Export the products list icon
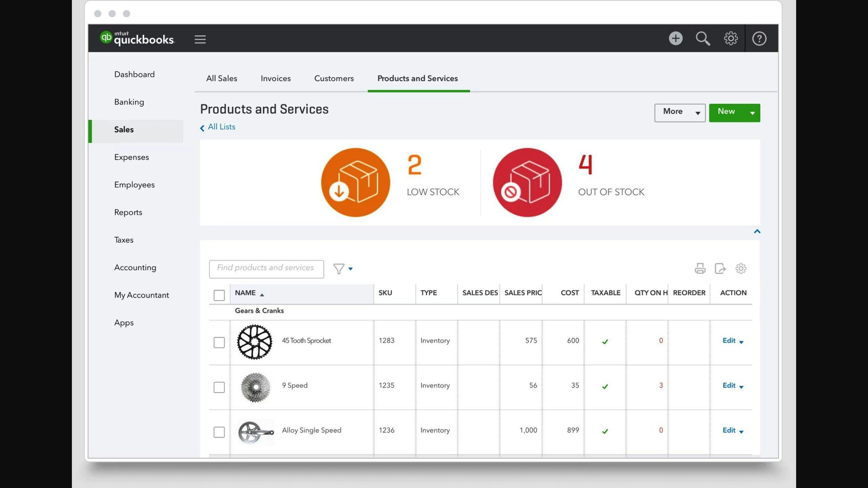 point(720,269)
